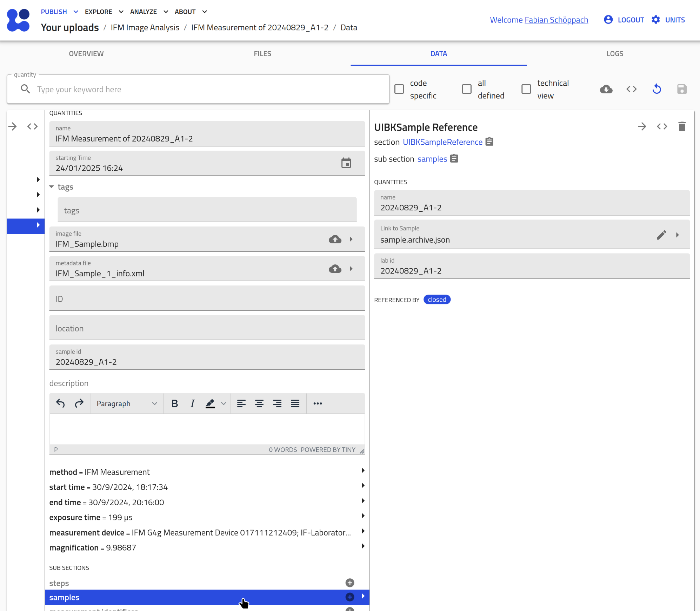Image resolution: width=700 pixels, height=611 pixels.
Task: Enable the code specific checkbox
Action: 399,89
